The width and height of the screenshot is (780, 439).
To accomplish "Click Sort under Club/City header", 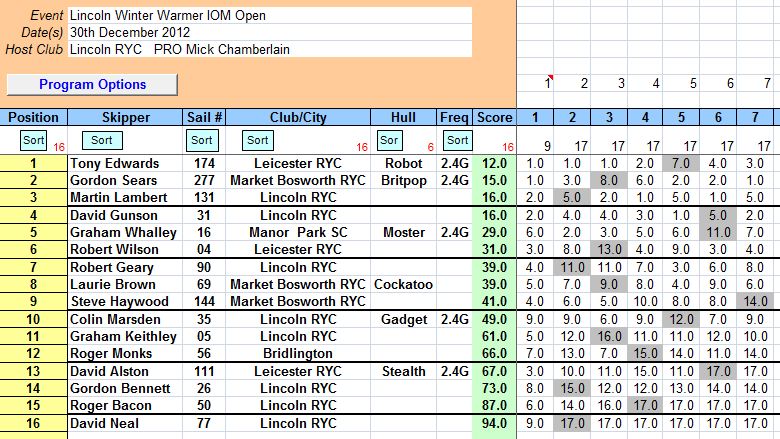I will click(x=257, y=140).
